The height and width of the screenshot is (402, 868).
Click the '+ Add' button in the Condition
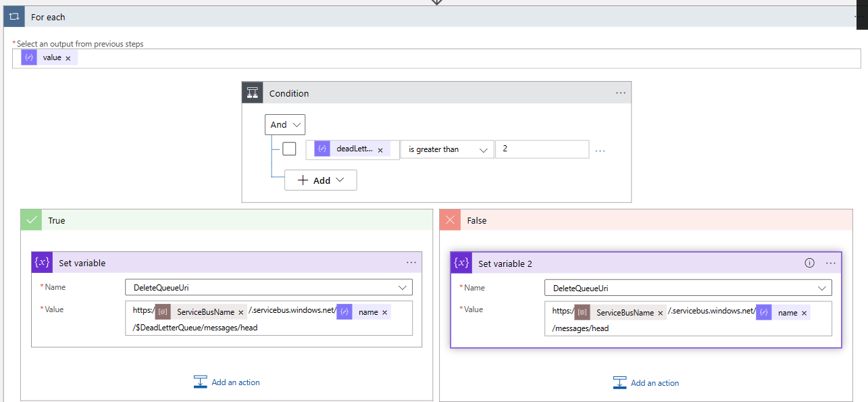320,180
